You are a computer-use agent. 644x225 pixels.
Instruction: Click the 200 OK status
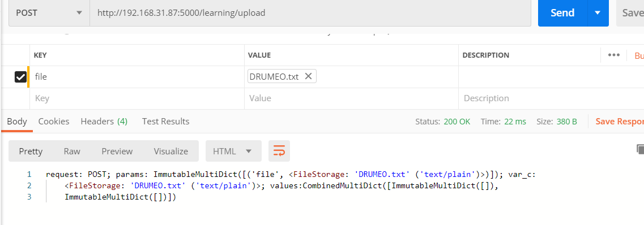pos(457,122)
